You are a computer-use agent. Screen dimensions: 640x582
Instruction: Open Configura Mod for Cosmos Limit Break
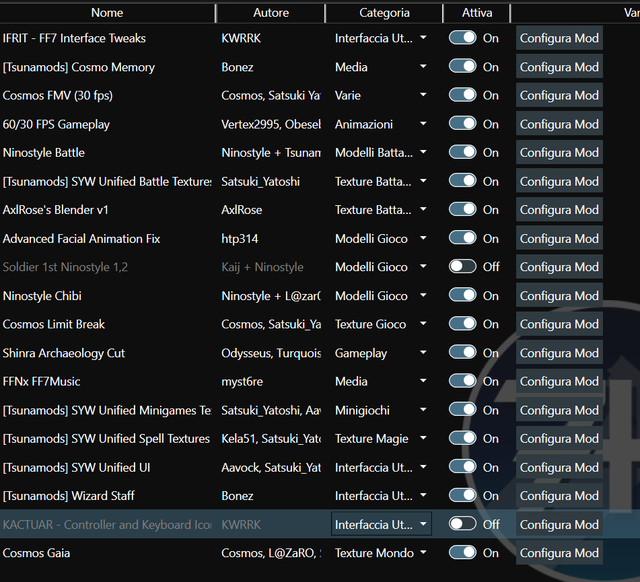[x=559, y=324]
